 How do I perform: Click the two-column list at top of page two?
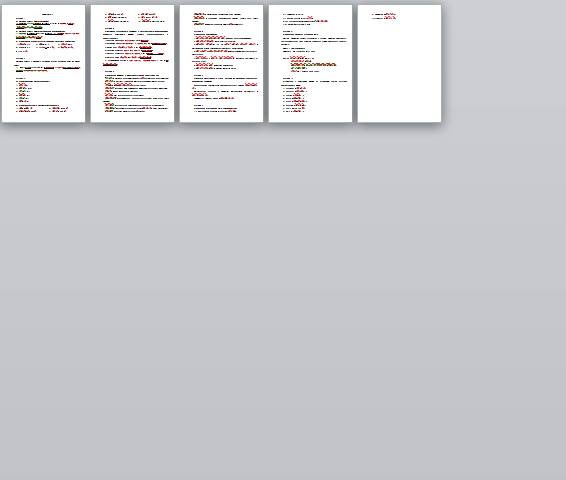(x=134, y=18)
